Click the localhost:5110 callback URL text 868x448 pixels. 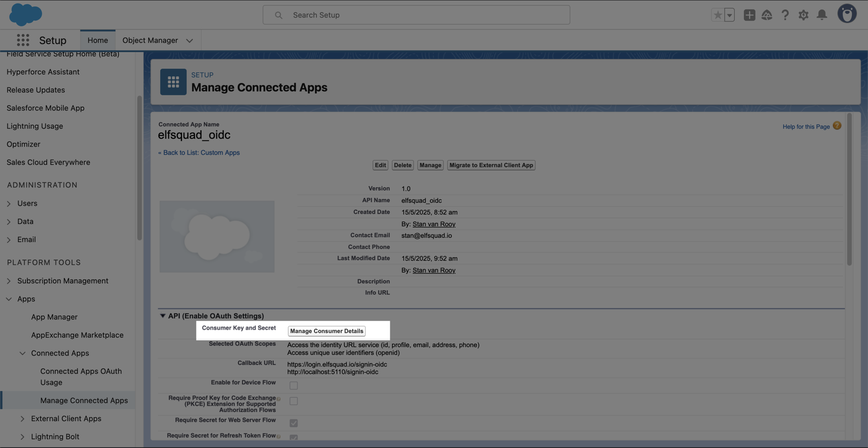tap(333, 372)
